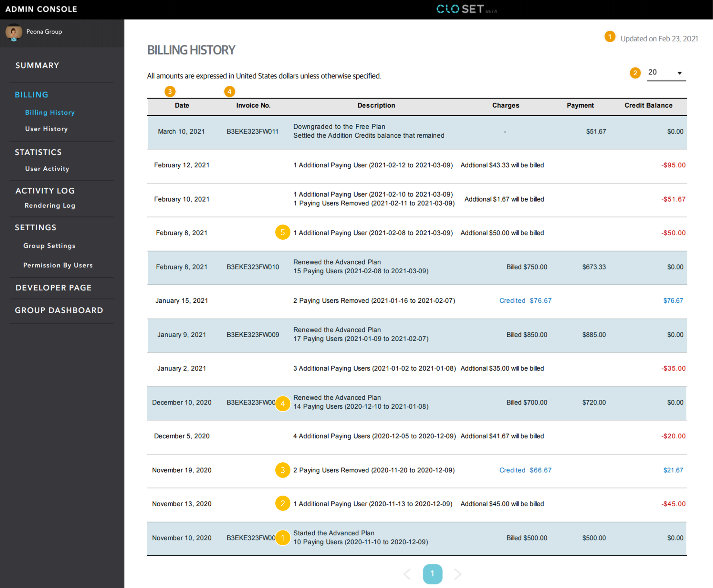Open User History page
713x588 pixels.
click(x=47, y=129)
